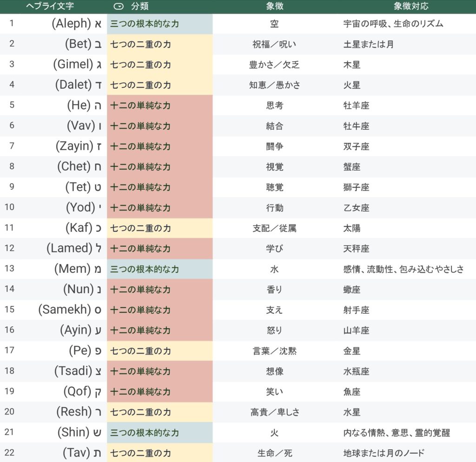Select the 象徴 column header

[274, 7]
